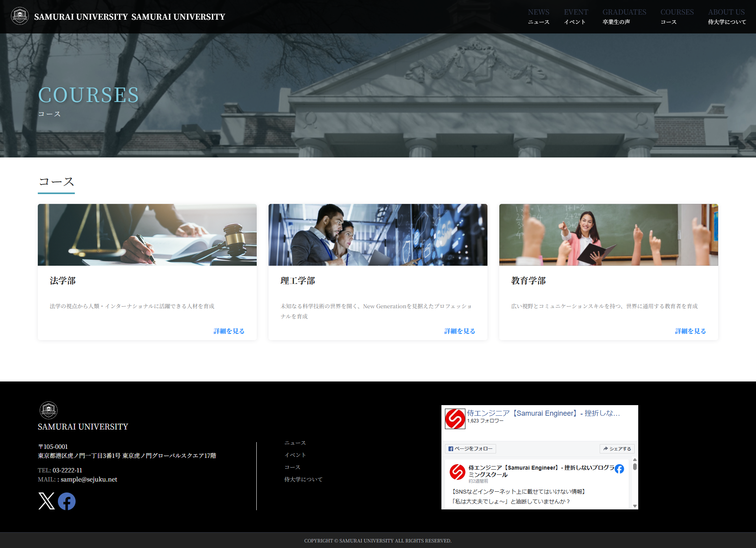Click 詳細を見る link for 教育学部

[x=690, y=331]
